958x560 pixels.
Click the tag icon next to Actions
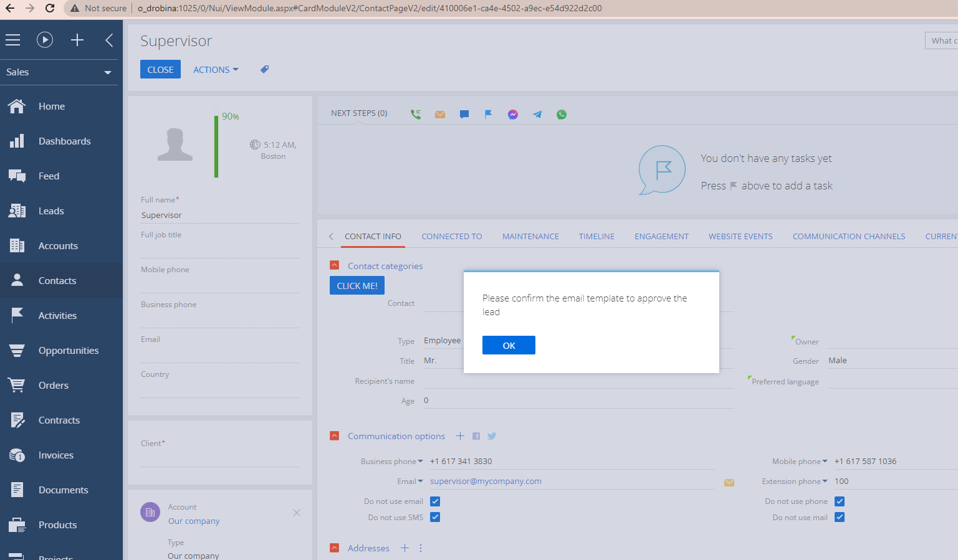(264, 69)
